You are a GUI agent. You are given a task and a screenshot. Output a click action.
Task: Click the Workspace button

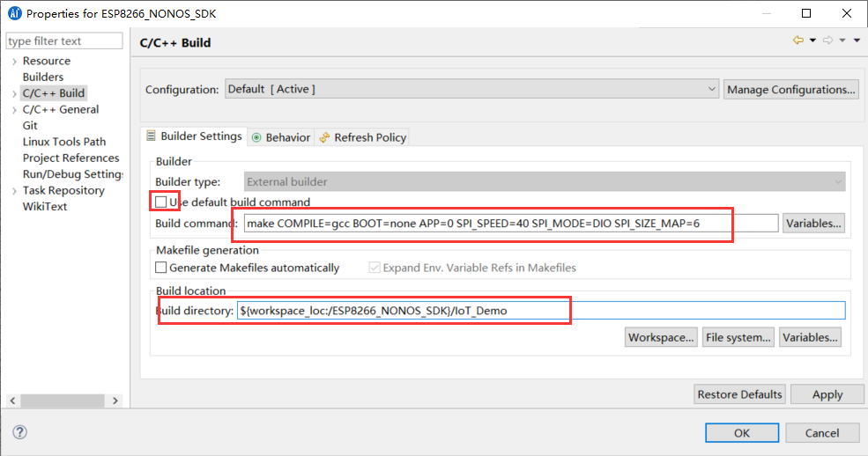(x=661, y=337)
